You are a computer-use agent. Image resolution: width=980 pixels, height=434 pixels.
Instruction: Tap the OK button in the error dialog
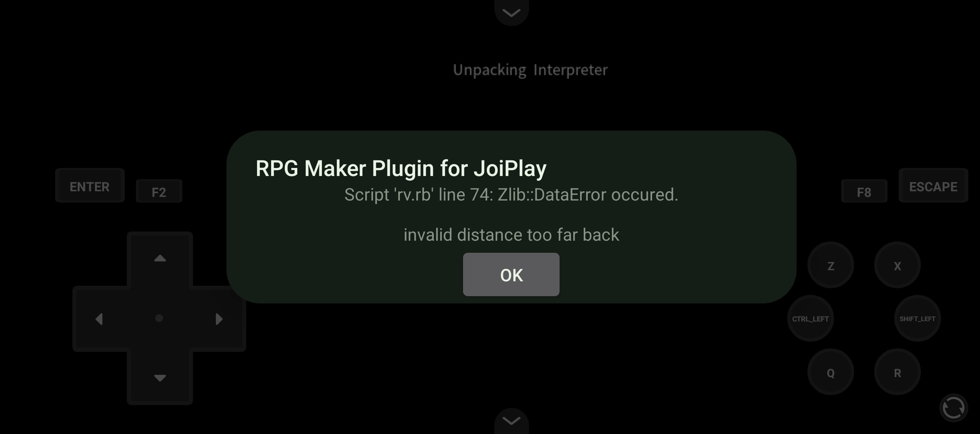click(511, 274)
